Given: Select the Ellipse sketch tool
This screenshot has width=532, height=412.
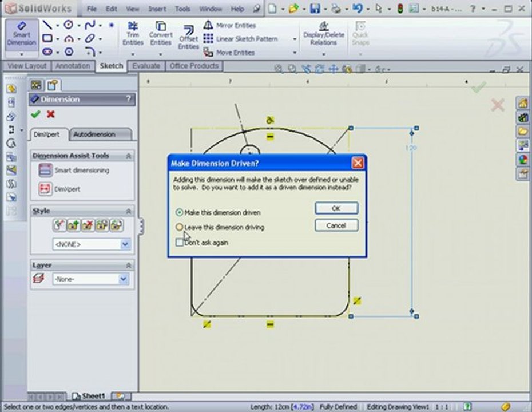Looking at the screenshot, I should pyautogui.click(x=90, y=38).
